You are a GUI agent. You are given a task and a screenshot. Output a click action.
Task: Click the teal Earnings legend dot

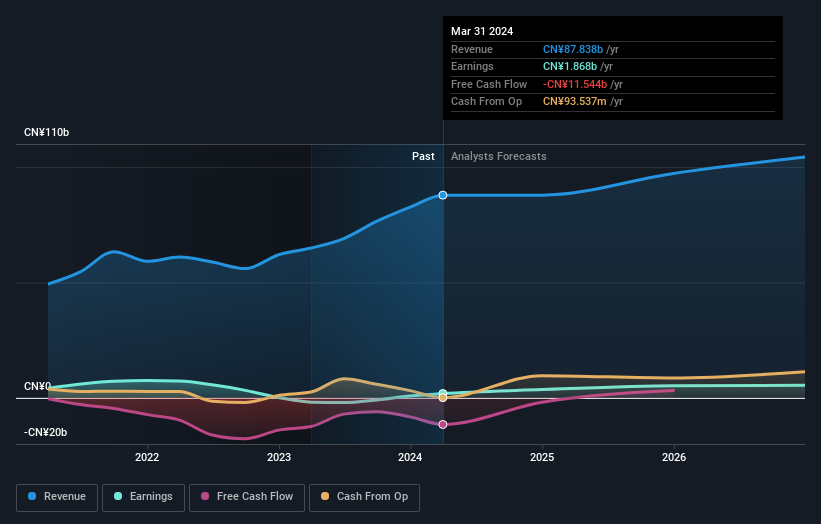pos(118,496)
